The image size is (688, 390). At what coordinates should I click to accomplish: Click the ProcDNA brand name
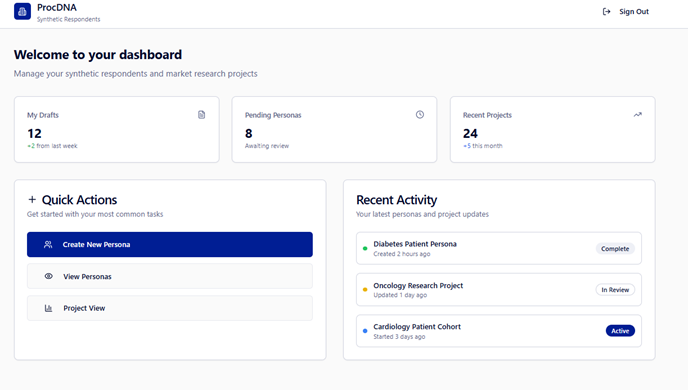tap(57, 7)
